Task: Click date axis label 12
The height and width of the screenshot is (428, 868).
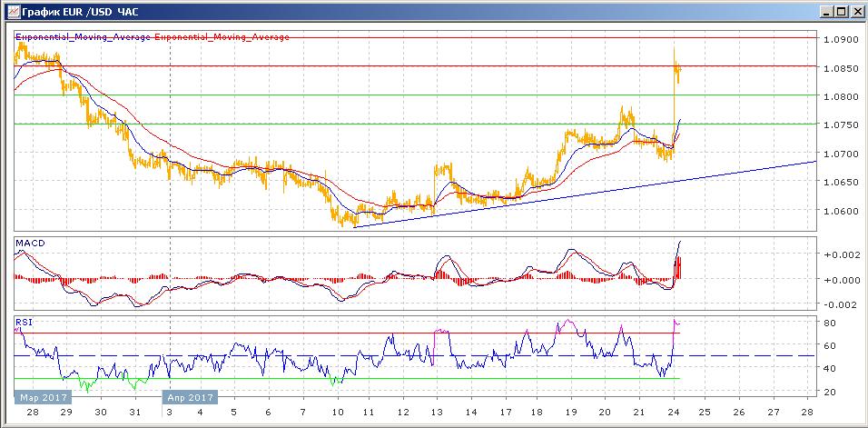Action: pos(402,413)
